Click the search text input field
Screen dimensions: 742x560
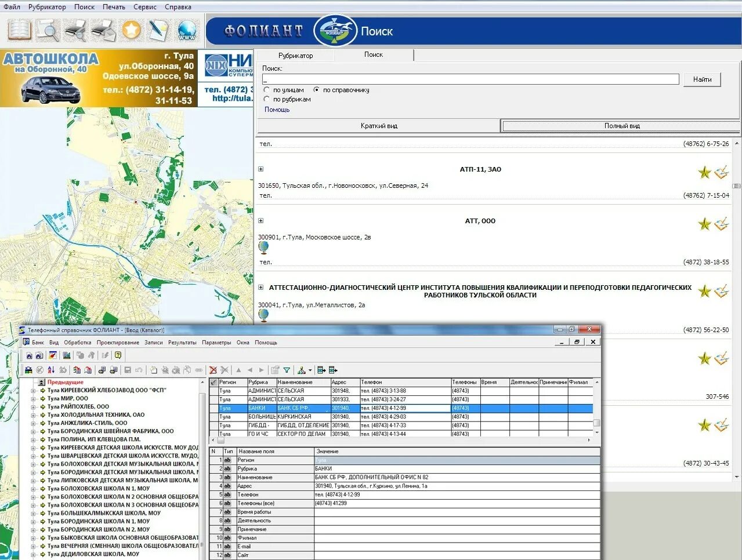pos(470,79)
